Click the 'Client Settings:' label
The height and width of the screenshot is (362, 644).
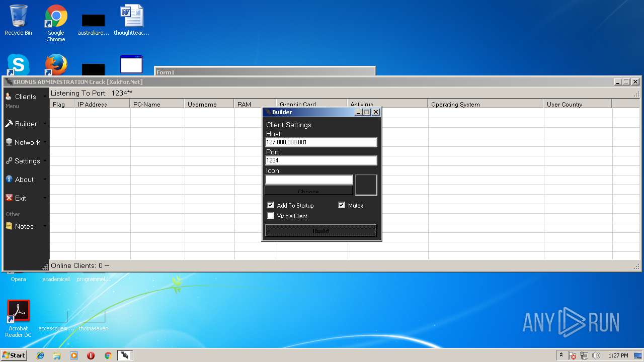pyautogui.click(x=289, y=125)
